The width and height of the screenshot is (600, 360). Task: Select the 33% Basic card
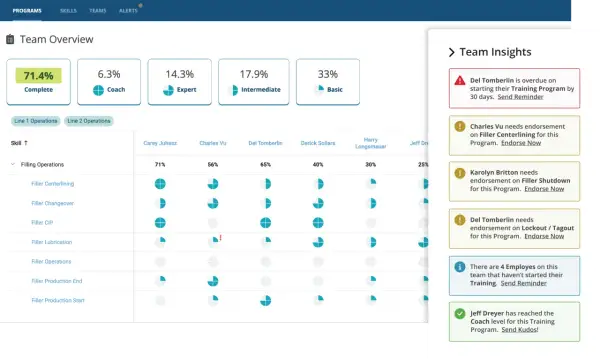click(328, 81)
